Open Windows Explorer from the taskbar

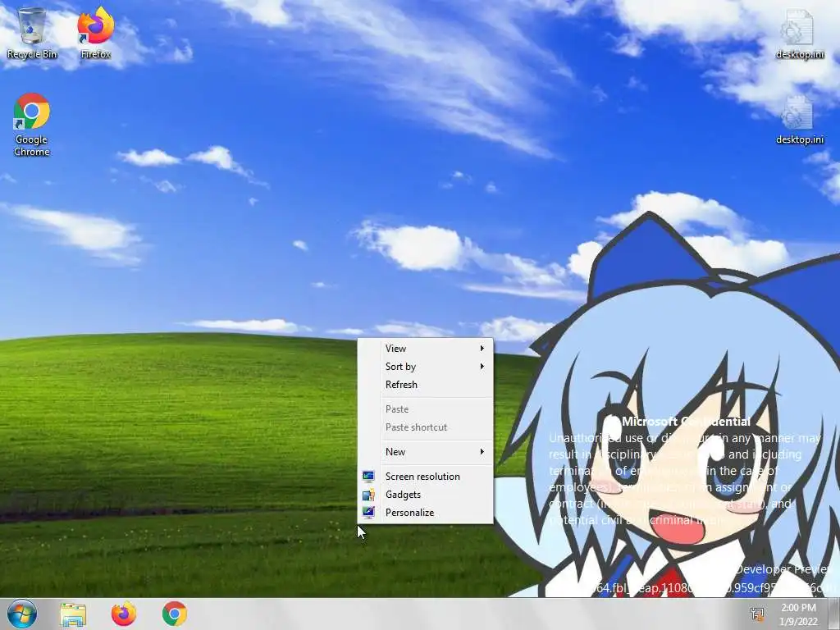click(x=73, y=614)
